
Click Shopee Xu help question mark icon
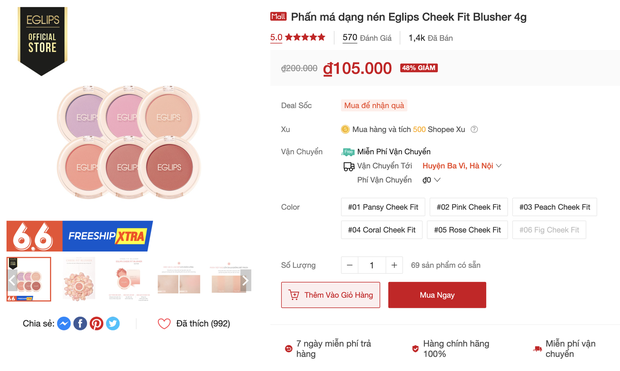tap(474, 129)
